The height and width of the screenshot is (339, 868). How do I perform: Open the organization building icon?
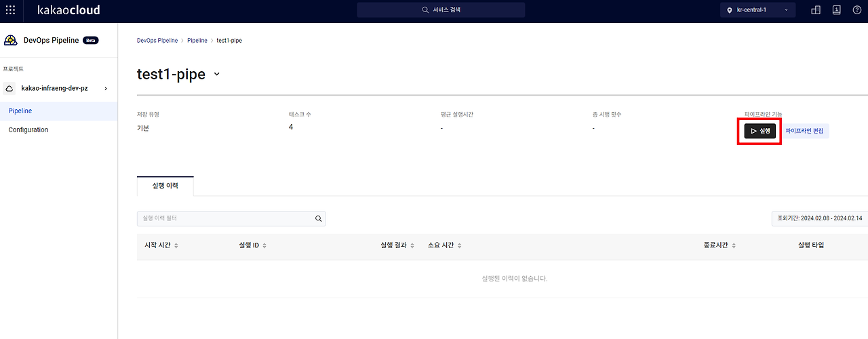point(816,10)
